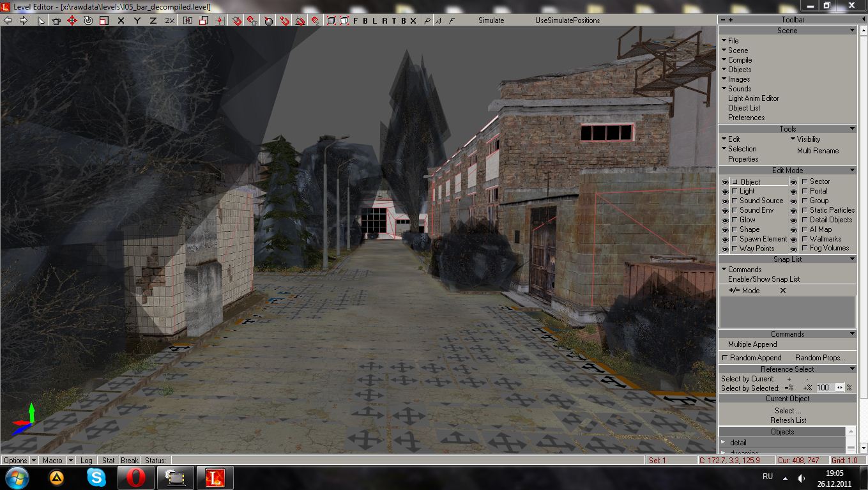Image resolution: width=868 pixels, height=490 pixels.
Task: Toggle eye icon next to AI Map
Action: pyautogui.click(x=794, y=230)
